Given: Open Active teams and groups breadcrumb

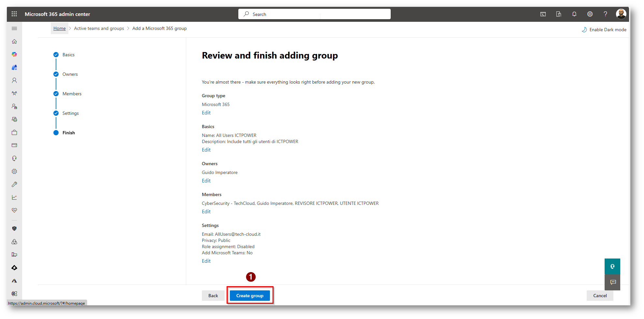Looking at the screenshot, I should click(99, 28).
